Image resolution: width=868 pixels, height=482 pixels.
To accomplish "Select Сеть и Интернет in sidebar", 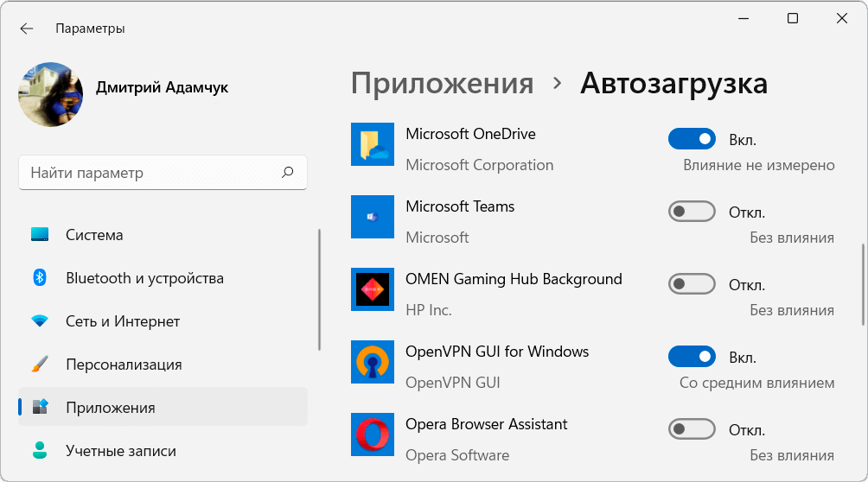I will pos(123,321).
